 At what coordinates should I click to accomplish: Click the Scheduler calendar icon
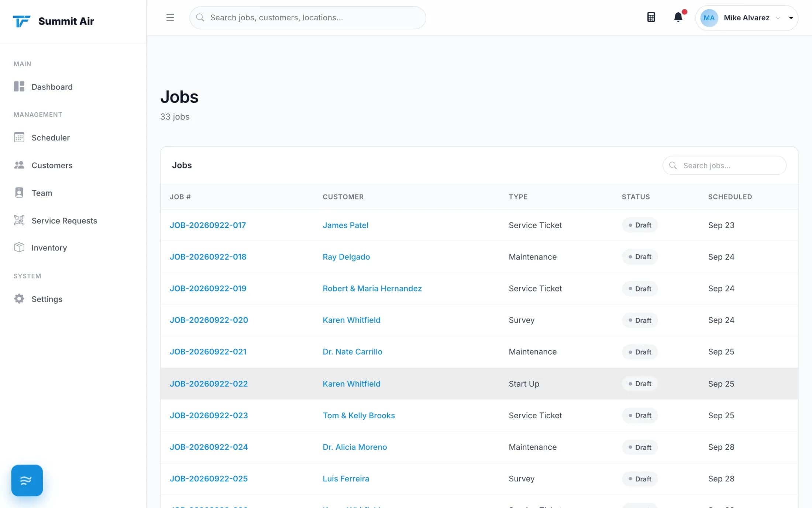click(19, 137)
